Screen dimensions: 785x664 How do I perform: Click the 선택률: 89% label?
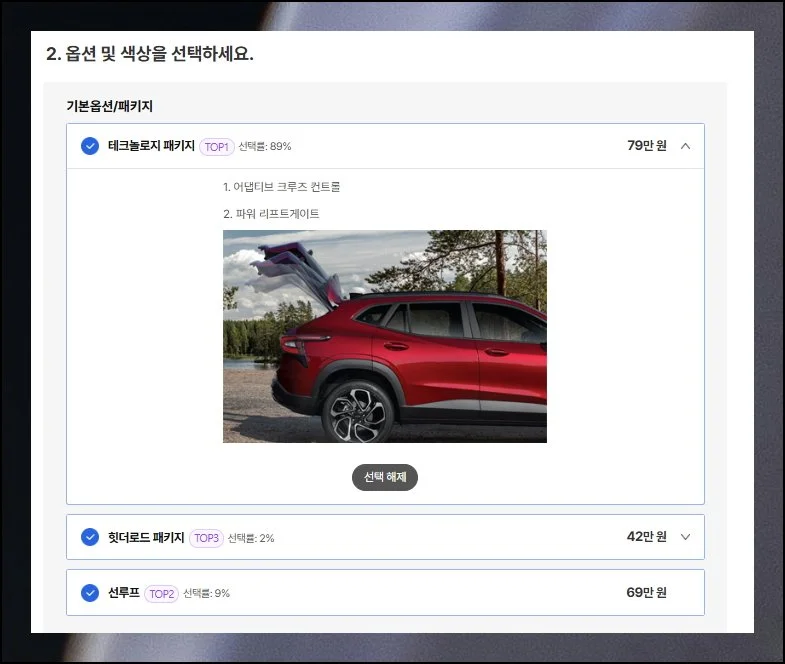tap(265, 147)
